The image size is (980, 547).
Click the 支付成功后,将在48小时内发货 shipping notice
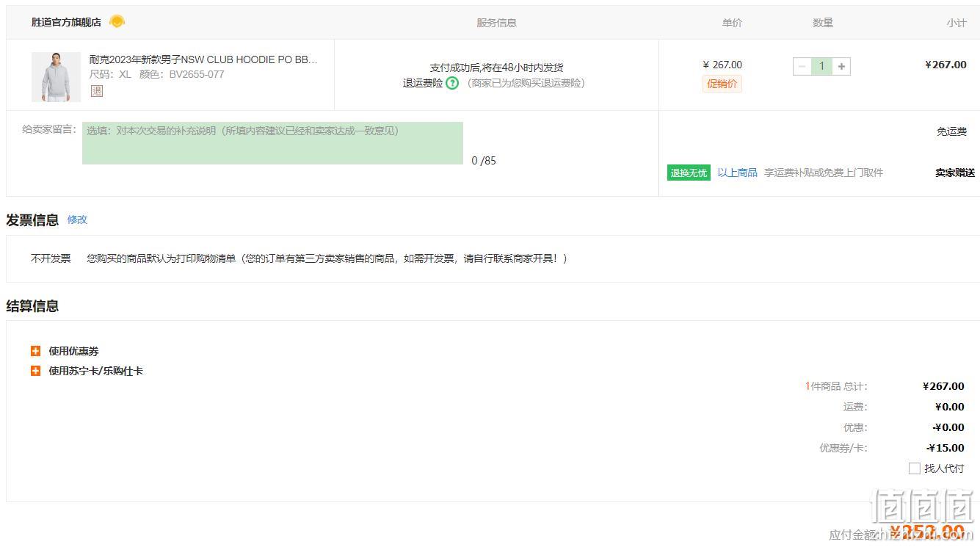point(496,68)
